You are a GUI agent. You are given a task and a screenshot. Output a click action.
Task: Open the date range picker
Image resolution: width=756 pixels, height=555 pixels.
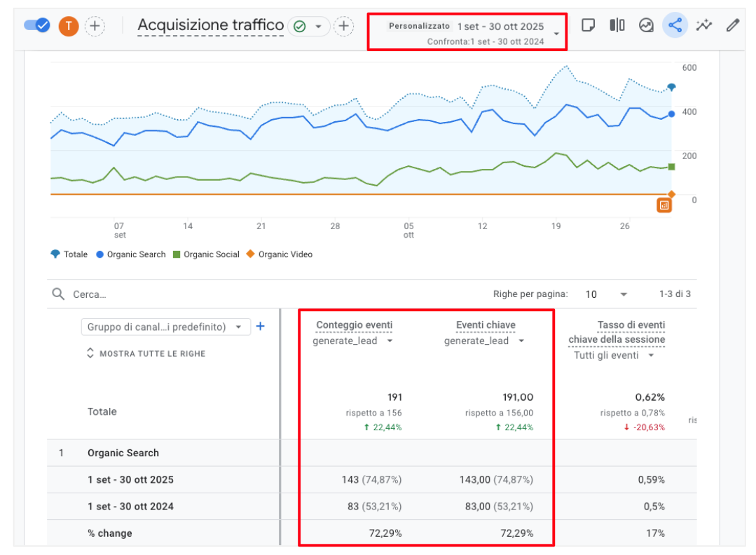467,33
